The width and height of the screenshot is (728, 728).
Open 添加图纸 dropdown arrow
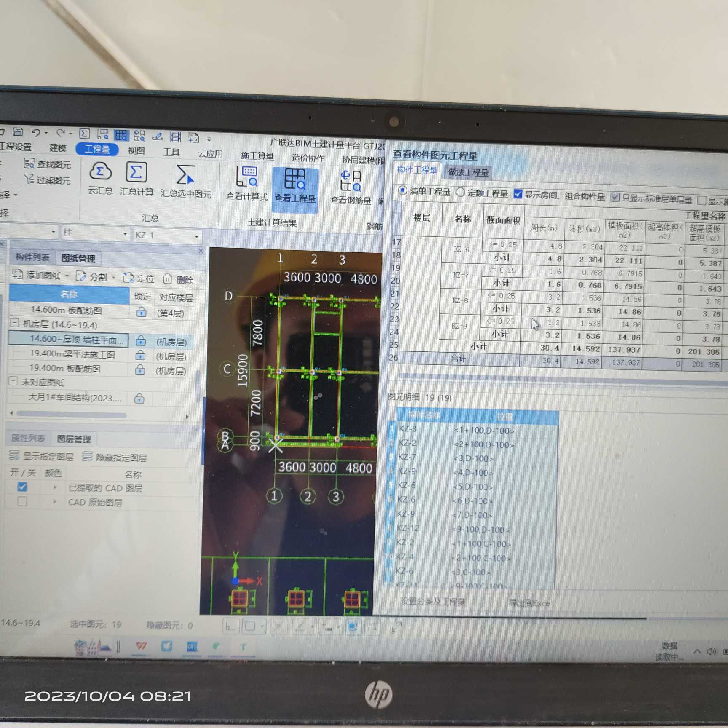[67, 276]
